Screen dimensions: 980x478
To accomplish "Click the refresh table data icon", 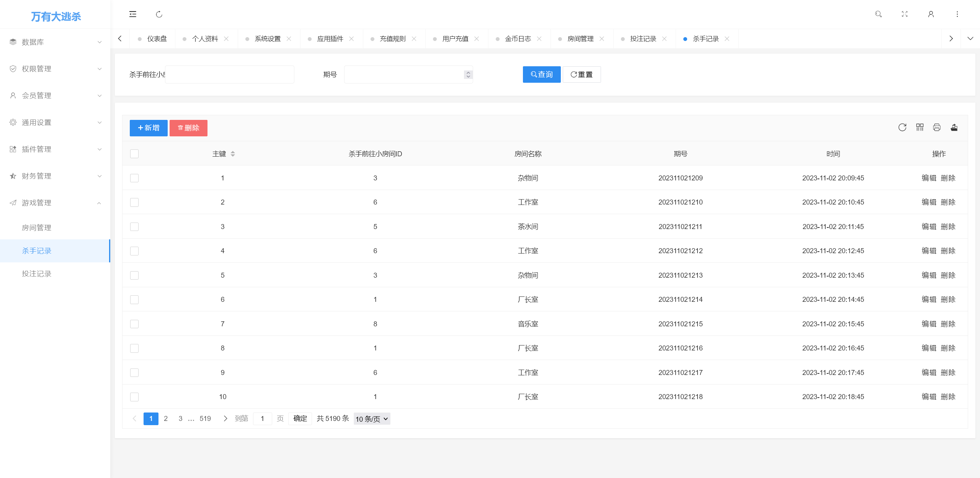I will tap(903, 128).
